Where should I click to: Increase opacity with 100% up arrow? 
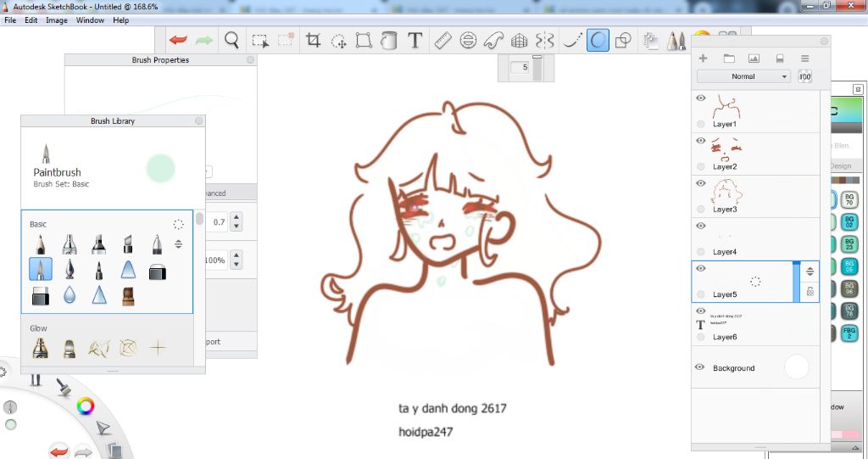(x=237, y=255)
